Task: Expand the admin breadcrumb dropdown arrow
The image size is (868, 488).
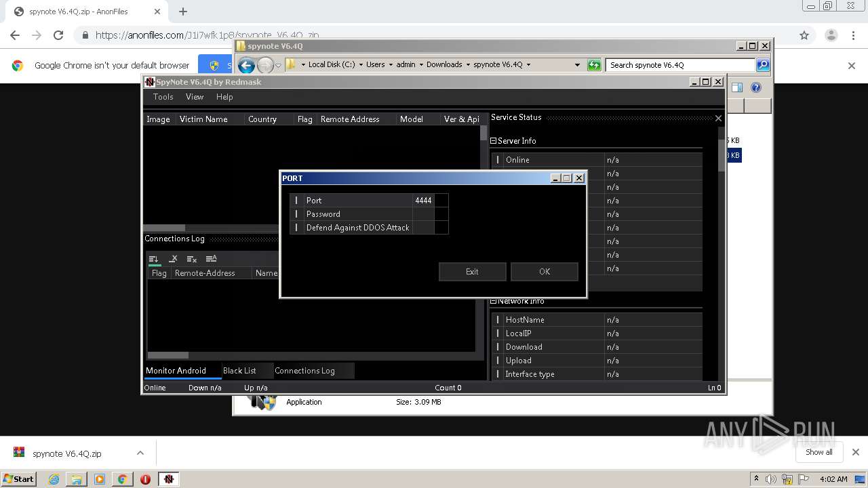Action: pyautogui.click(x=421, y=65)
